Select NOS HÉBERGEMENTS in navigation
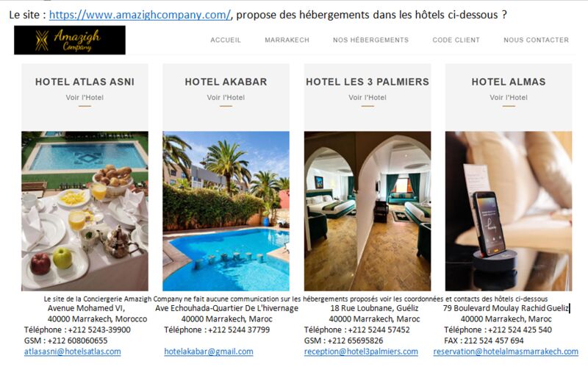 point(371,40)
